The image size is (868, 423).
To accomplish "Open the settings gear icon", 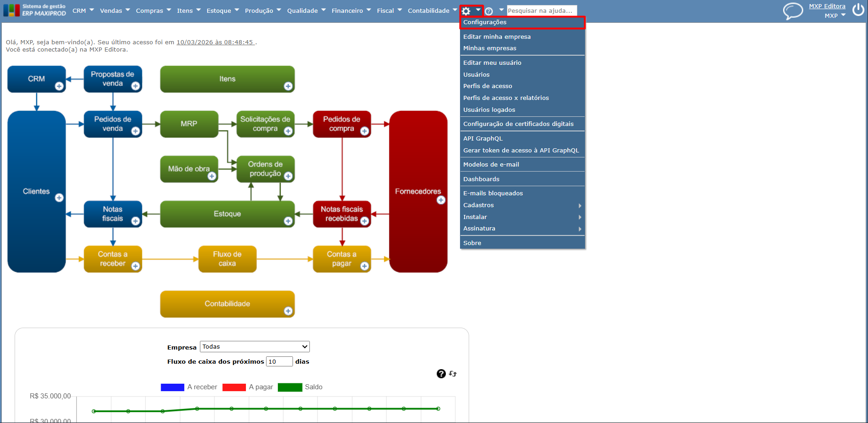I will [x=466, y=11].
